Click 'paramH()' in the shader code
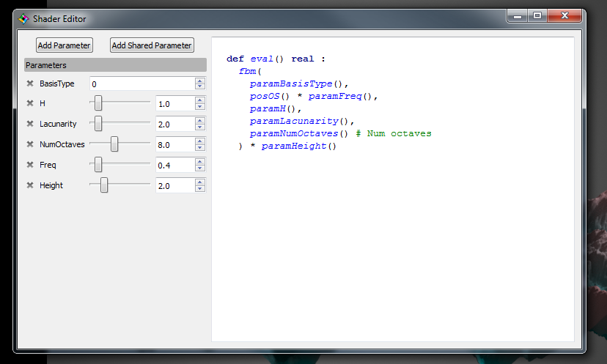 point(273,108)
